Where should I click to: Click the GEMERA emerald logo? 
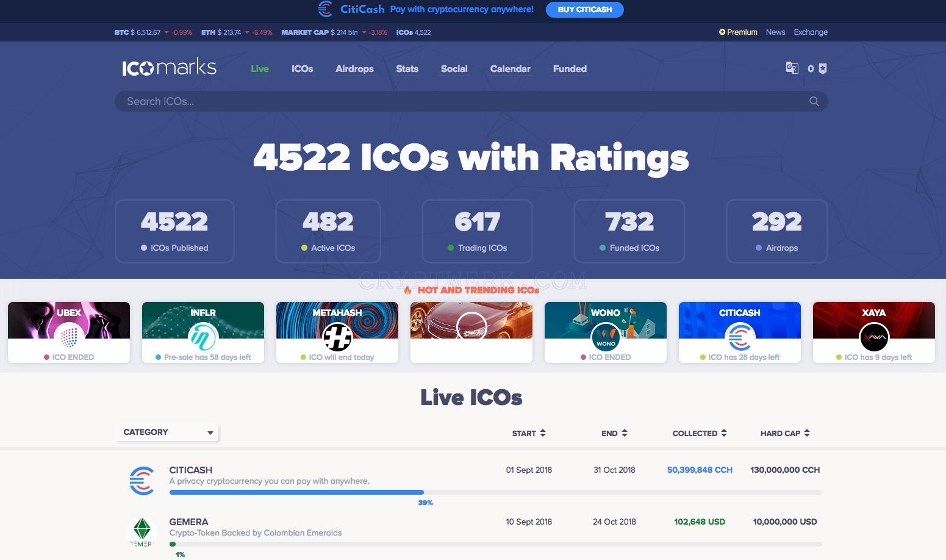[142, 532]
